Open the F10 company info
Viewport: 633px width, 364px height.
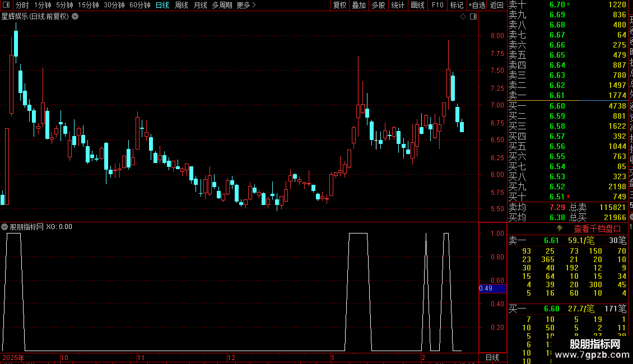437,5
